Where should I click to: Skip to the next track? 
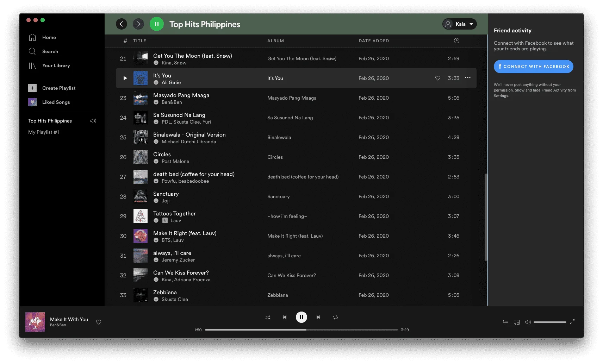pos(318,317)
